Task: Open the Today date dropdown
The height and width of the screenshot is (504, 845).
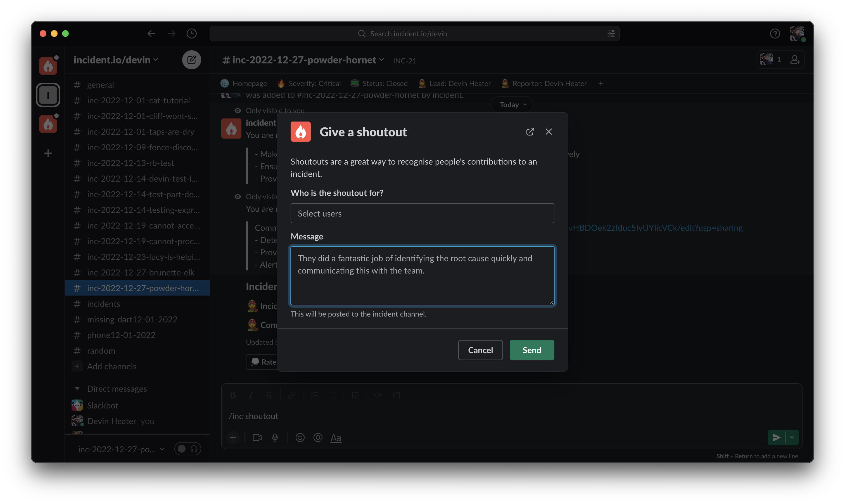Action: [x=512, y=104]
